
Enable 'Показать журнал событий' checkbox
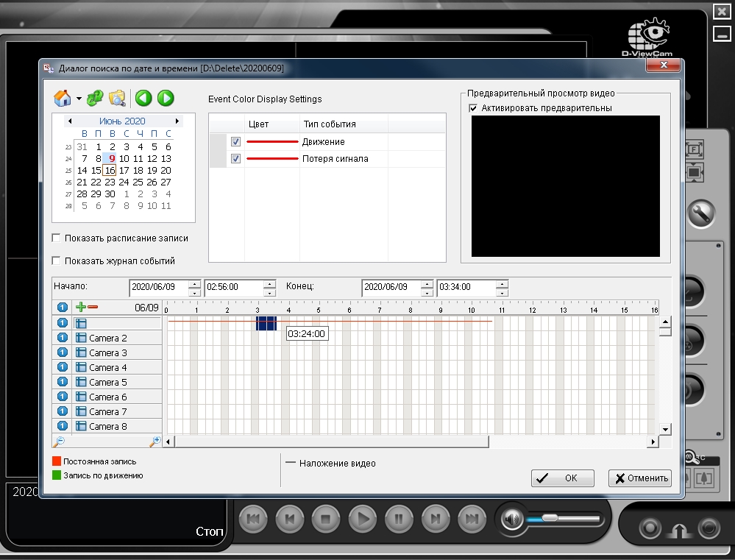click(x=57, y=260)
